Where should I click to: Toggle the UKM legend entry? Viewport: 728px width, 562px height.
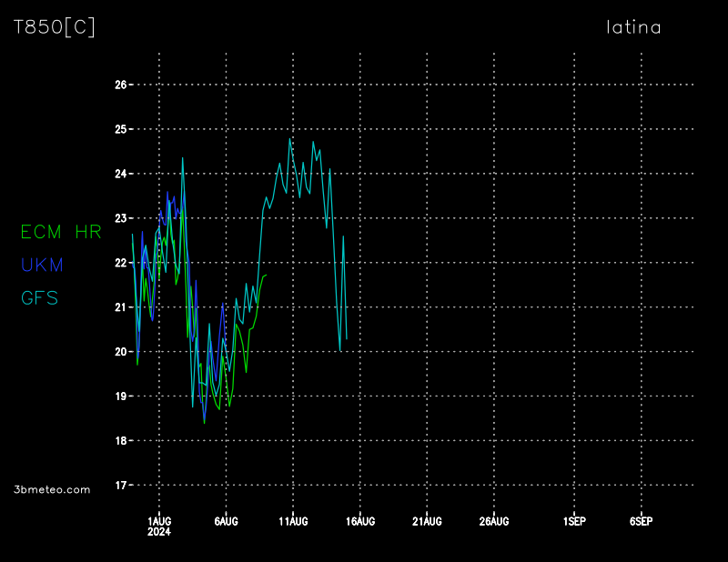(x=42, y=266)
